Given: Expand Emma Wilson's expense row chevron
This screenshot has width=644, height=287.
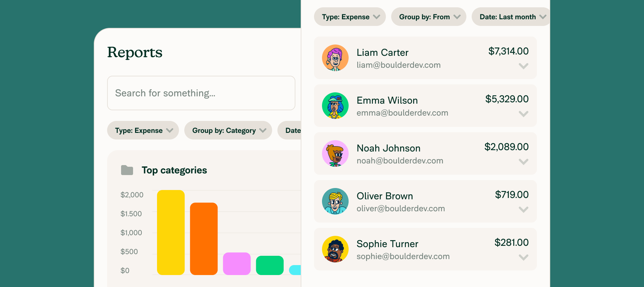Looking at the screenshot, I should click(524, 114).
